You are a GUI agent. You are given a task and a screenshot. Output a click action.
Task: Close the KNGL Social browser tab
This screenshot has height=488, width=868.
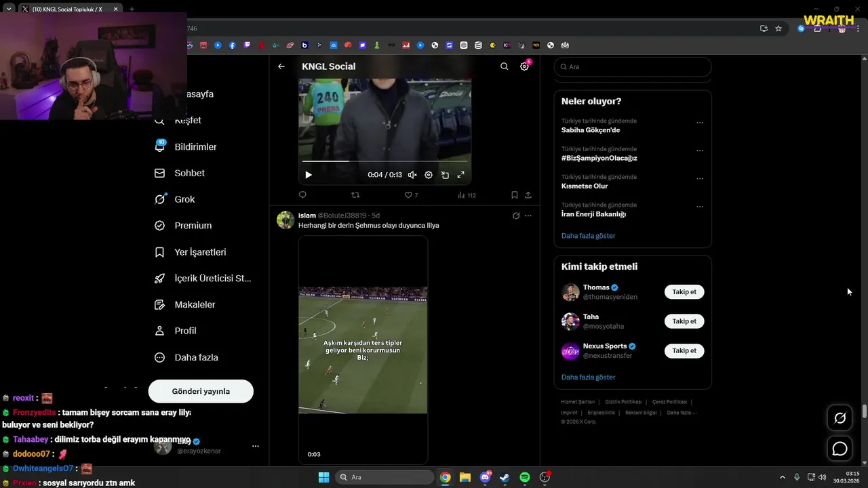coord(115,9)
